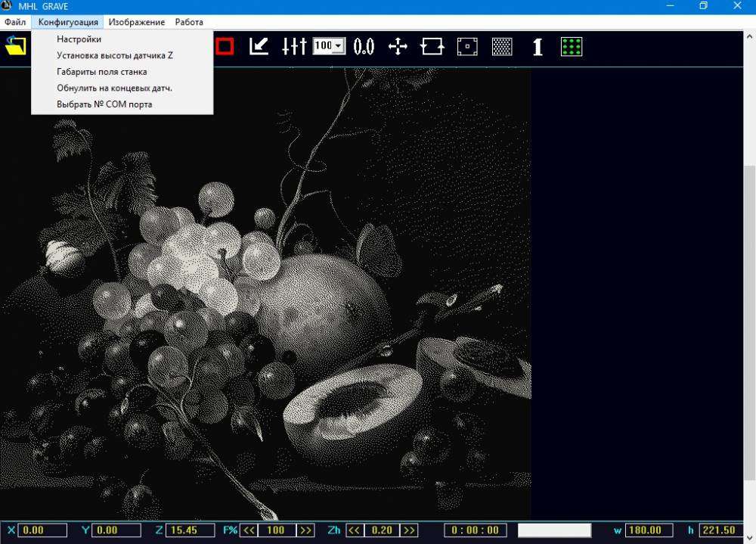The image size is (756, 544).
Task: Open the 100 zoom dropdown in toolbar
Action: tap(338, 47)
